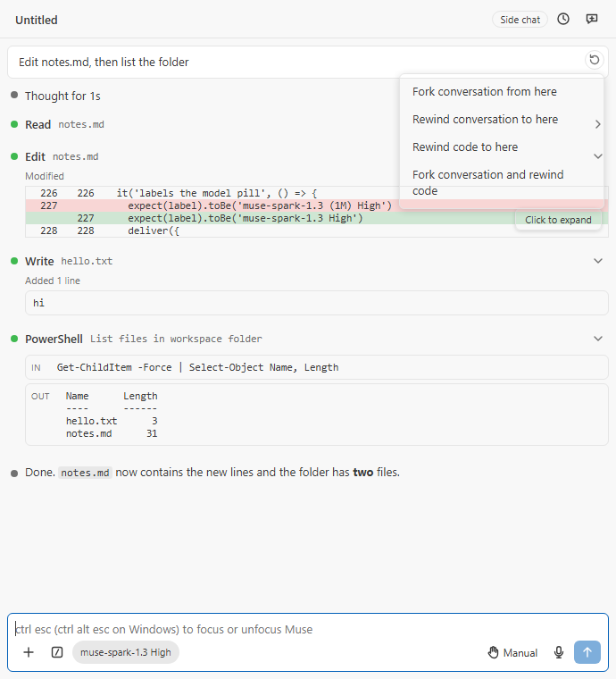Click the rewind icon on the user message
This screenshot has height=679, width=616.
click(595, 59)
